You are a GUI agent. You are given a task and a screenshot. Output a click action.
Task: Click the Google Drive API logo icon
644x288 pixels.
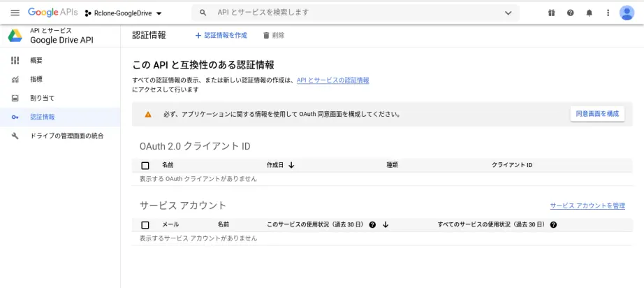click(x=15, y=36)
